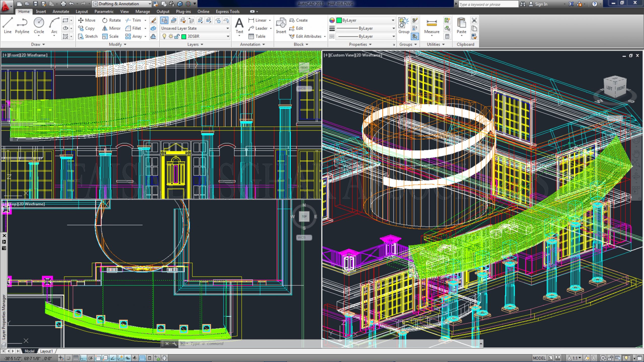Viewport: 644px width, 362px height.
Task: Switch to the Annotate ribbon tab
Action: pyautogui.click(x=61, y=11)
